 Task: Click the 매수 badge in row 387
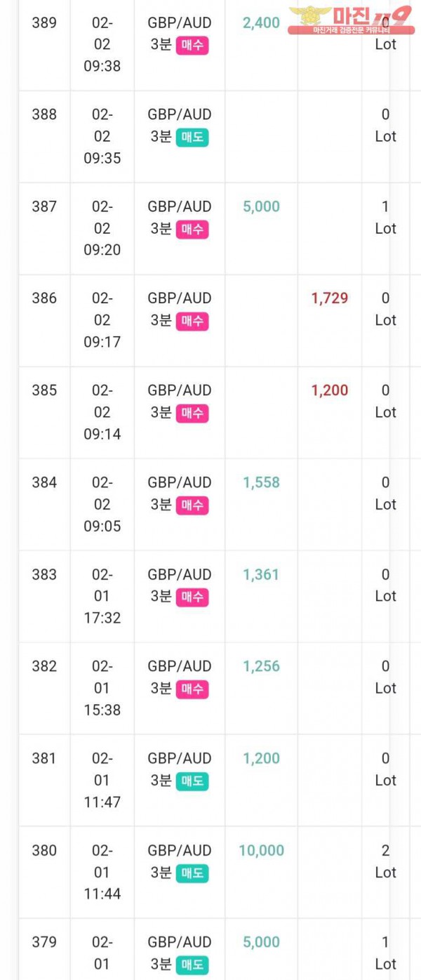192,230
